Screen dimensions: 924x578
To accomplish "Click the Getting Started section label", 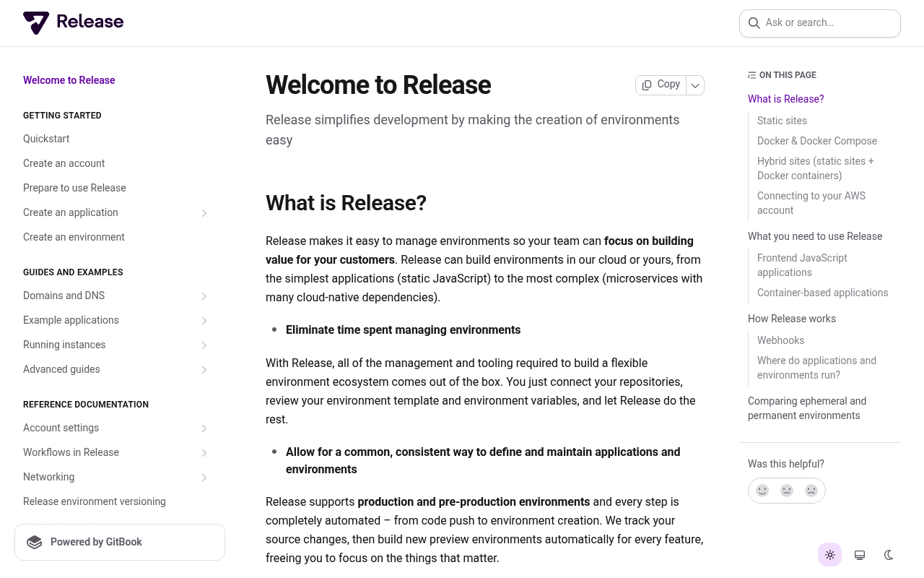I will pos(62,116).
